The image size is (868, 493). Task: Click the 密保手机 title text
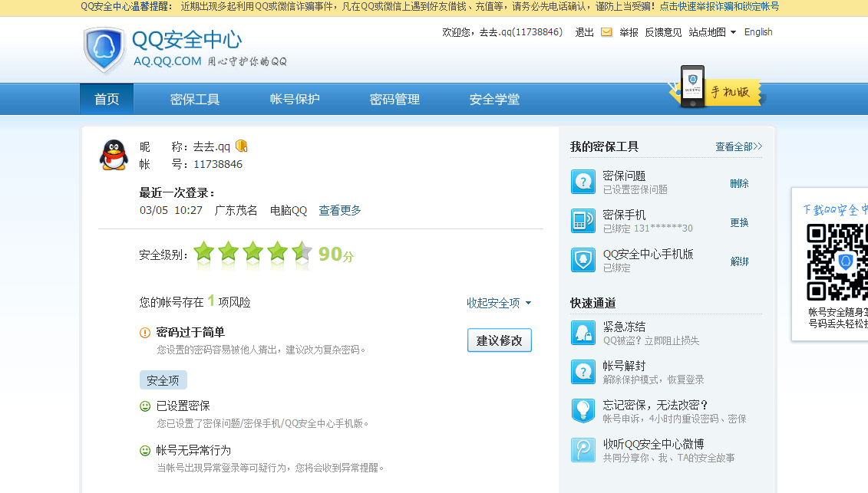click(624, 215)
